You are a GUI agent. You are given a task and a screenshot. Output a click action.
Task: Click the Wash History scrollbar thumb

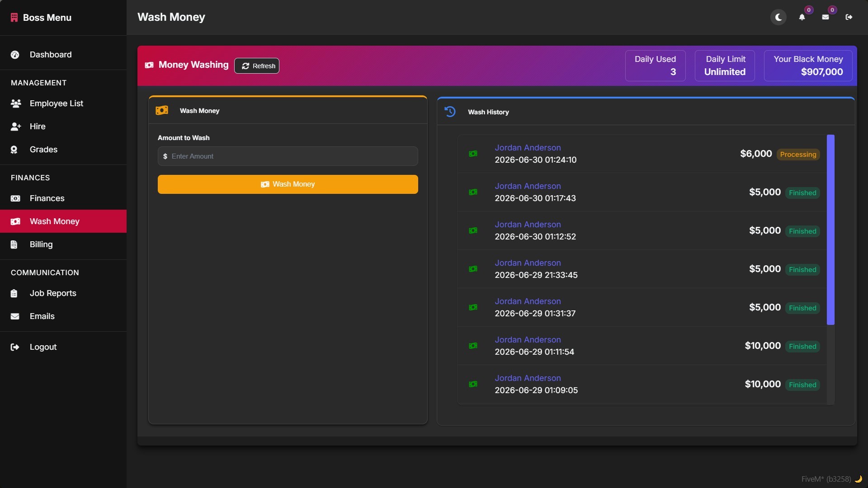pos(830,230)
